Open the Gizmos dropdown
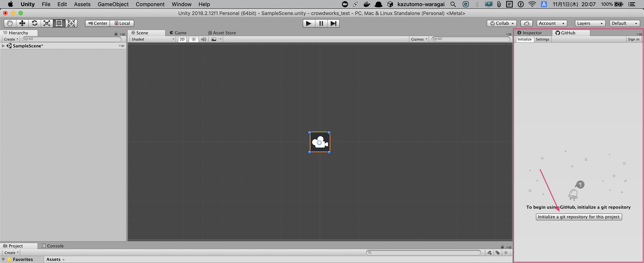The height and width of the screenshot is (263, 644). (x=419, y=39)
